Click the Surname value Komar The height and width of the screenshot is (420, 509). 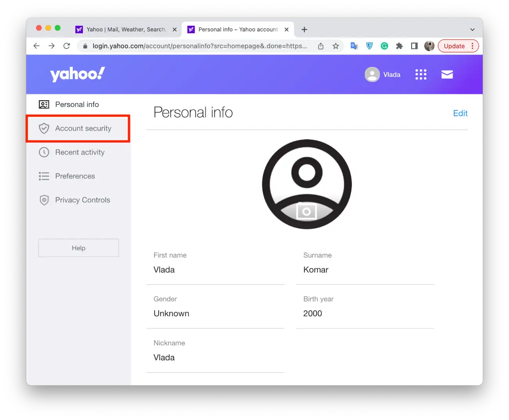click(316, 270)
